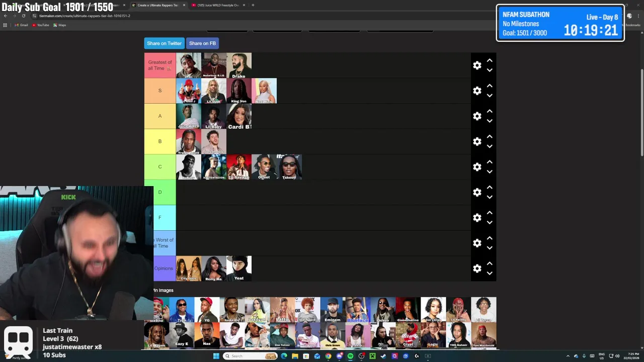Move the B tier row up
Viewport: 644px width, 362px height.
(x=490, y=137)
